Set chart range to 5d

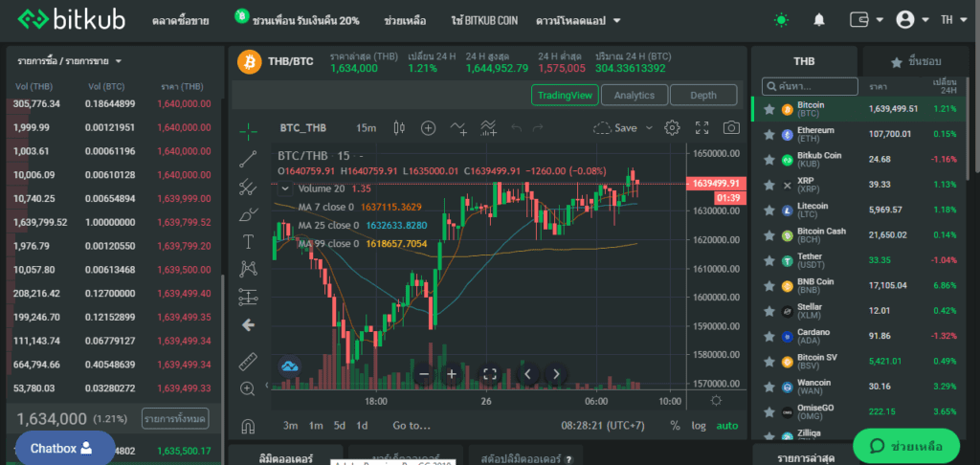click(340, 426)
